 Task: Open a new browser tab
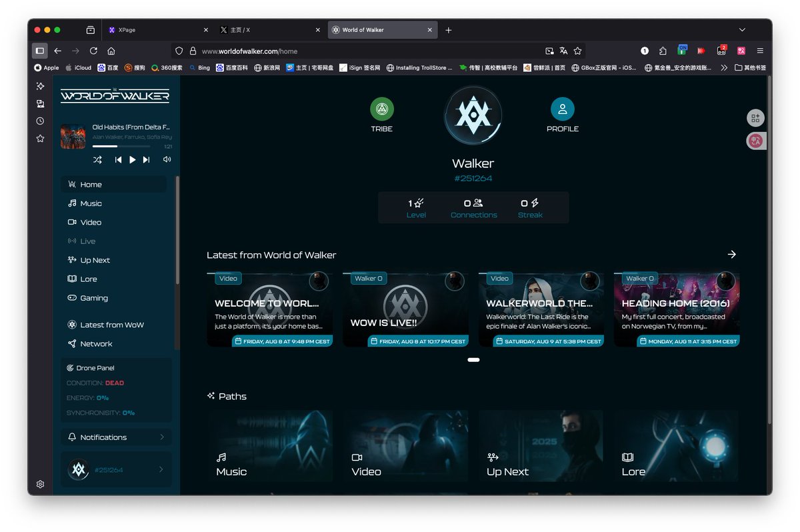pos(449,30)
